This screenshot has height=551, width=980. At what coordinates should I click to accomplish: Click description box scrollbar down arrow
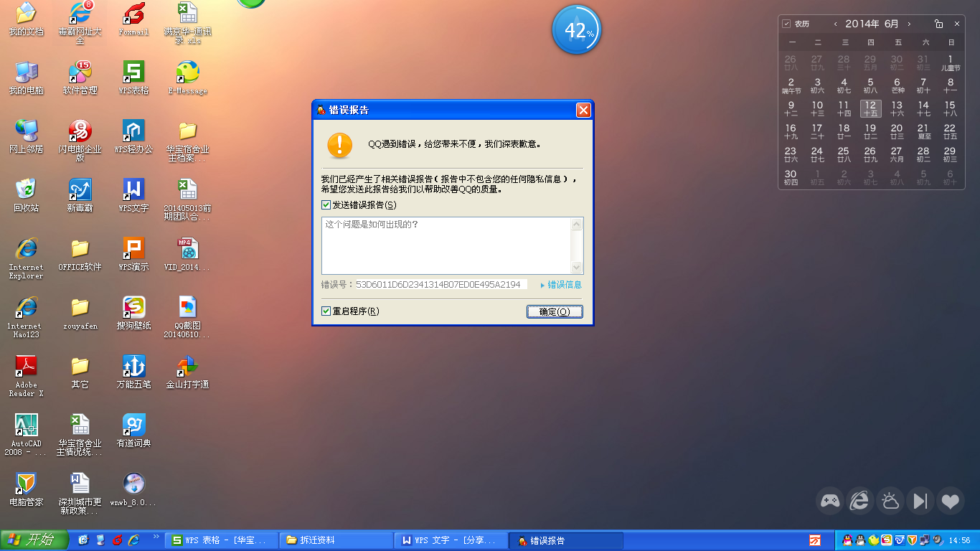point(577,267)
